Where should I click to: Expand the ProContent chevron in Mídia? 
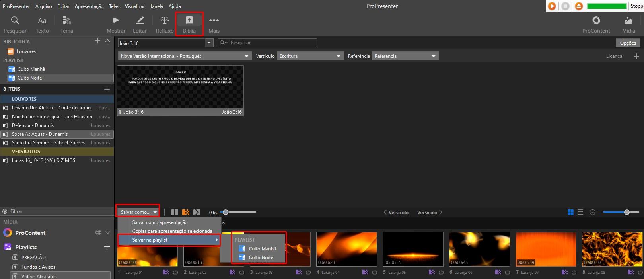pos(108,232)
